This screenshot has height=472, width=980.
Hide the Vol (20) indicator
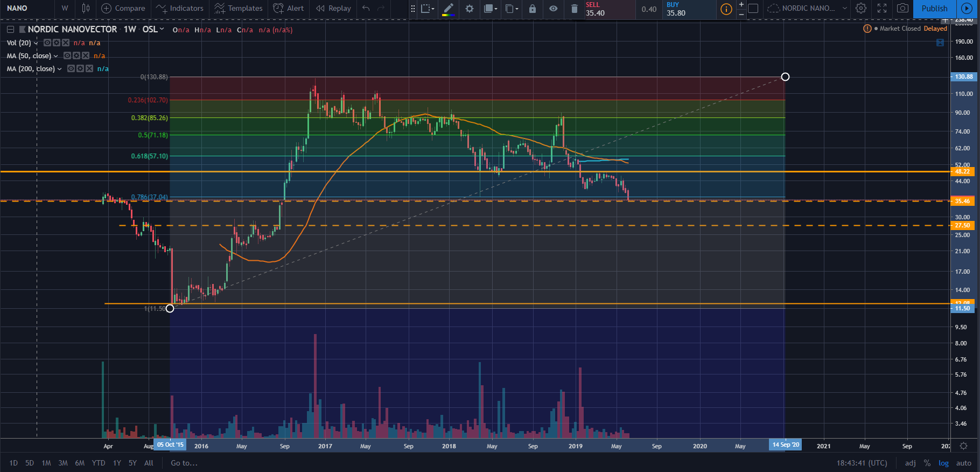point(47,43)
